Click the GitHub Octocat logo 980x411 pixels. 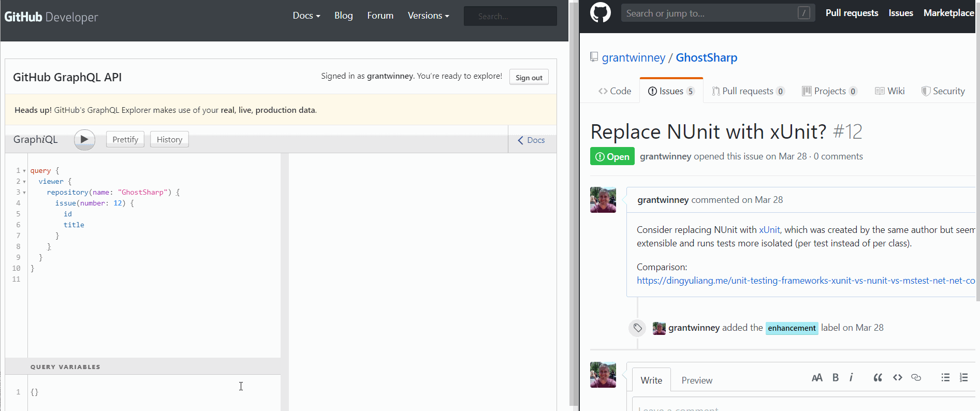click(601, 12)
